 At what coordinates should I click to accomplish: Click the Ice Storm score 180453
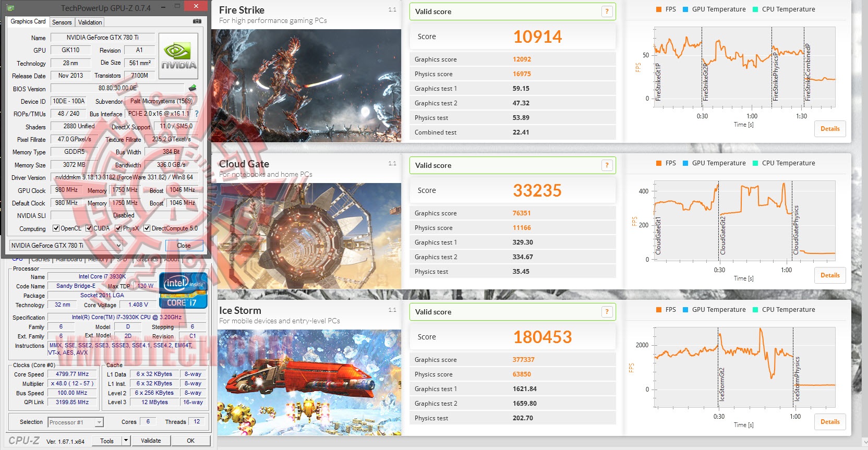click(542, 337)
